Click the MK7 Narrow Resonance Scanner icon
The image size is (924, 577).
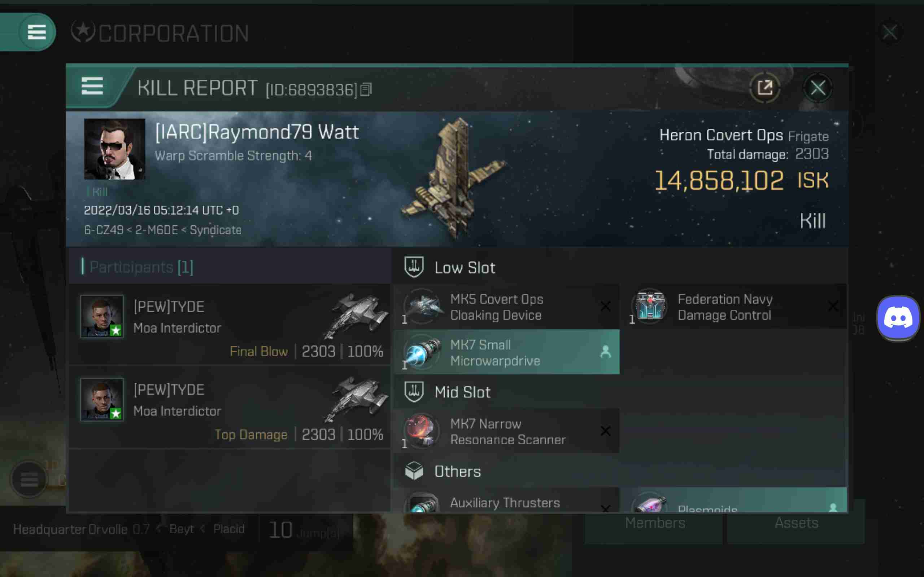pos(421,430)
